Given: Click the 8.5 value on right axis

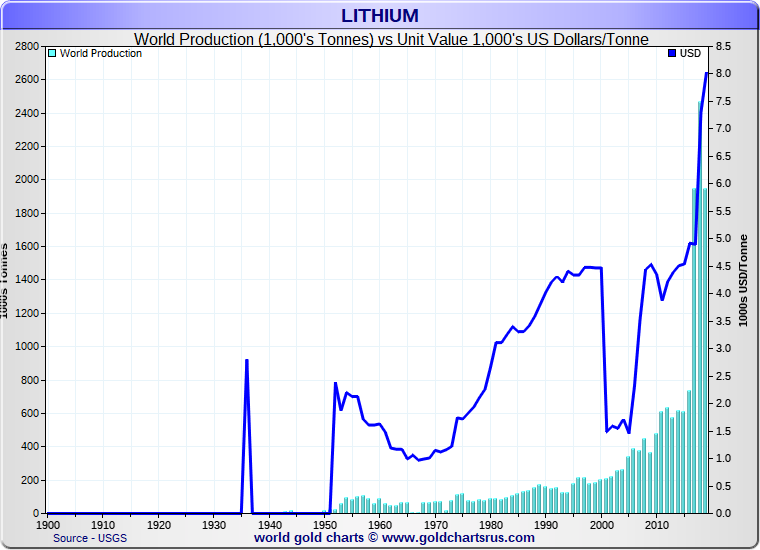Looking at the screenshot, I should click(x=725, y=47).
